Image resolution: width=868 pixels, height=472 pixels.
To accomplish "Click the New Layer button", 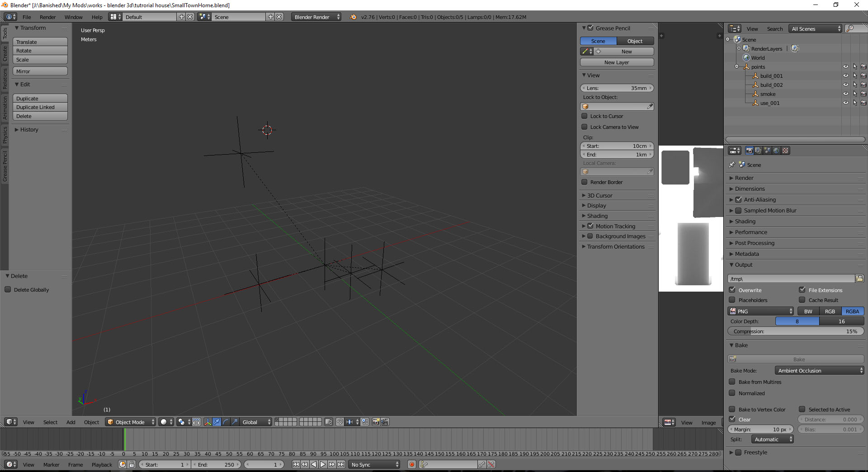I will (617, 62).
